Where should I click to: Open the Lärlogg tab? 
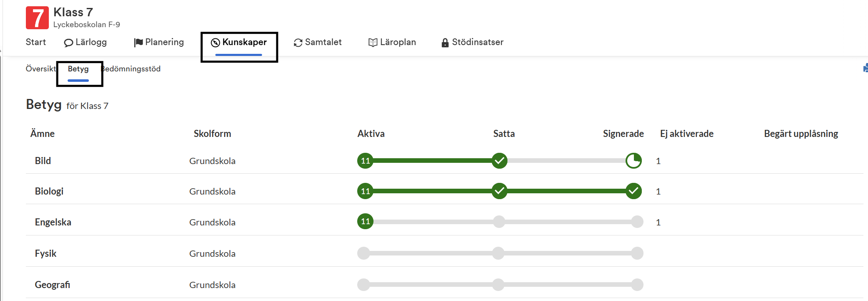tap(86, 42)
